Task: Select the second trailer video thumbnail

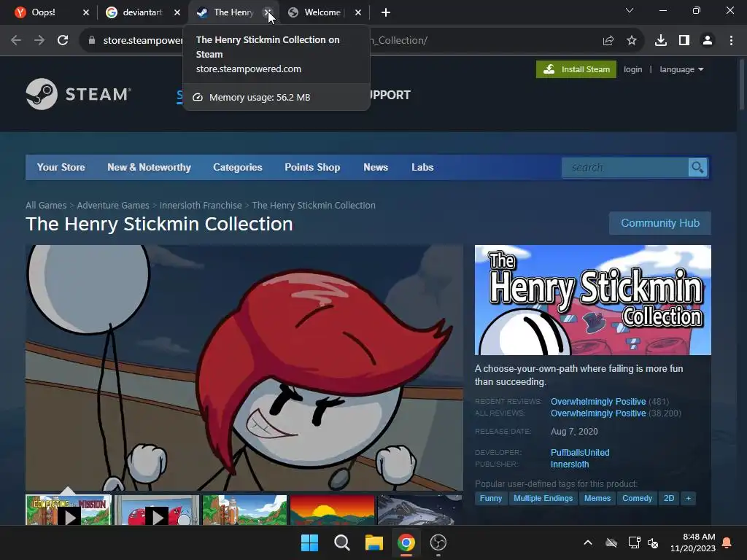Action: coord(157,510)
